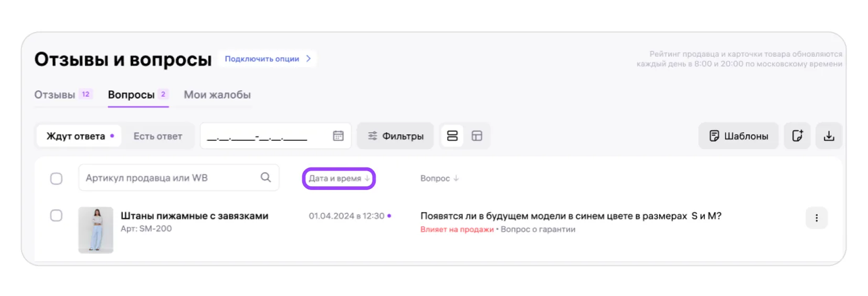Screen dimensions: 868x296
Task: Click the search magnifier icon
Action: click(266, 177)
